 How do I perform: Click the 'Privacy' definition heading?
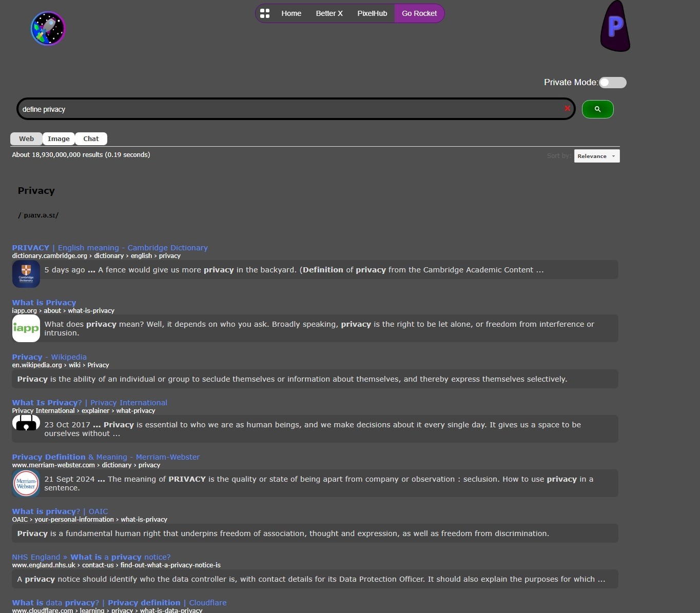(36, 191)
